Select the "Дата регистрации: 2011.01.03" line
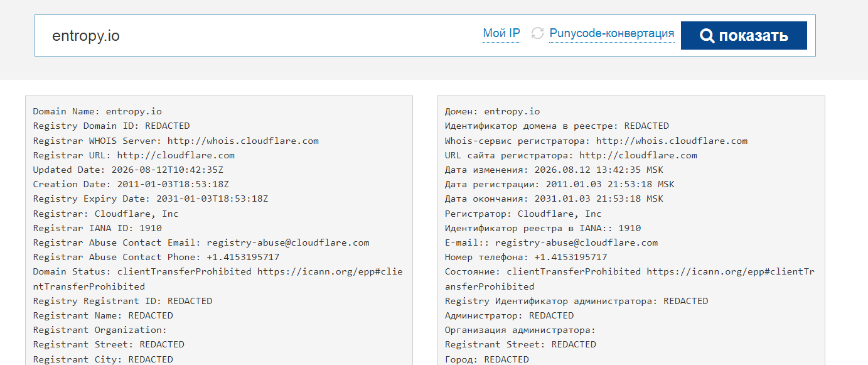 coord(560,184)
